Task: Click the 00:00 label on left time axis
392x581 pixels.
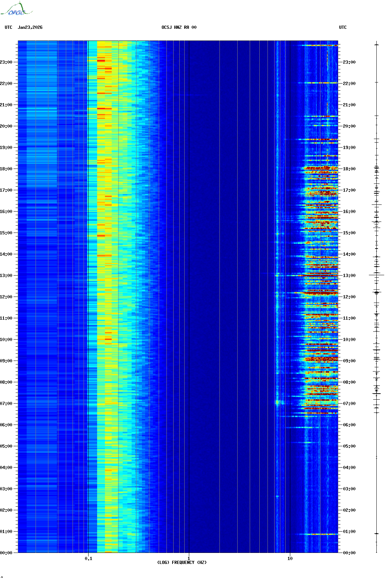Action: (x=6, y=553)
